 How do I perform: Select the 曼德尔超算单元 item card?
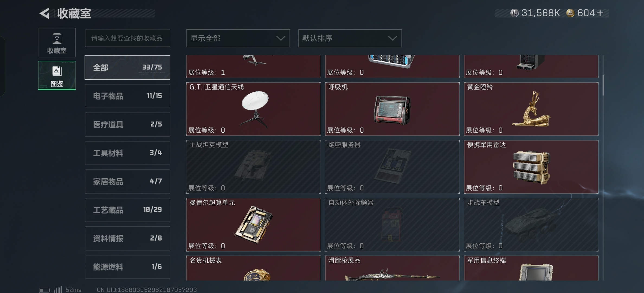253,225
